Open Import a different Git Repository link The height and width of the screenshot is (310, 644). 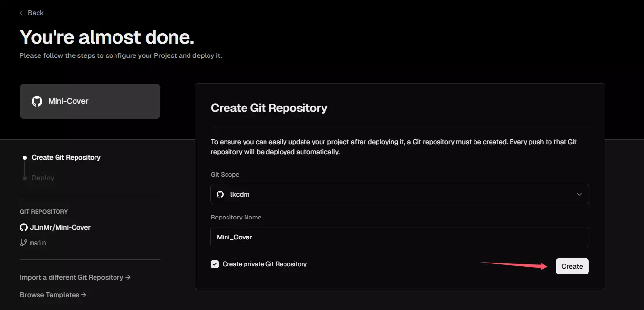click(x=71, y=277)
